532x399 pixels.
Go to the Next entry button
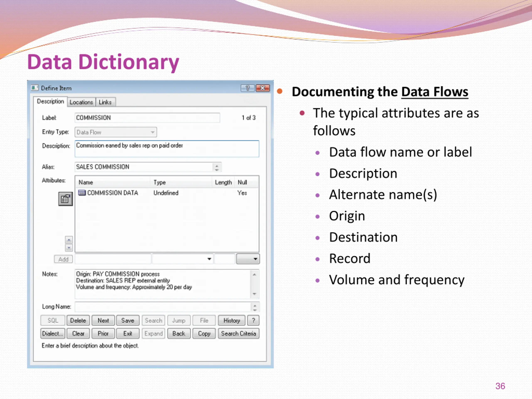point(103,321)
